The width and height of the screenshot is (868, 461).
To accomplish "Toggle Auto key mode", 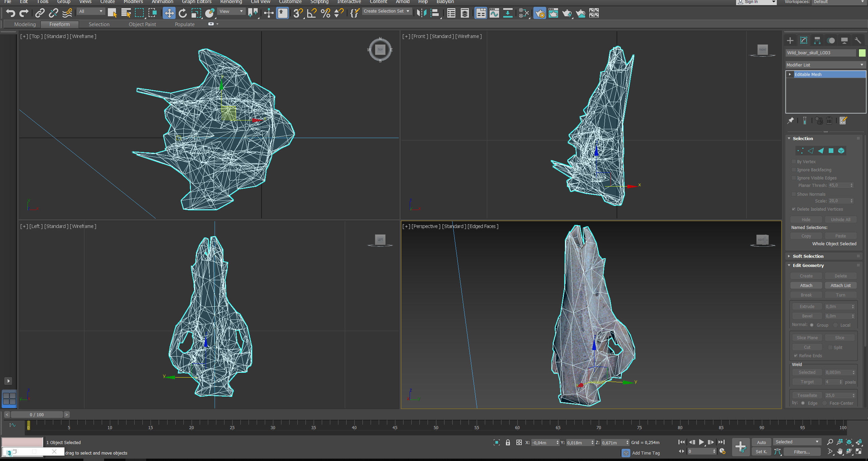I will point(761,442).
